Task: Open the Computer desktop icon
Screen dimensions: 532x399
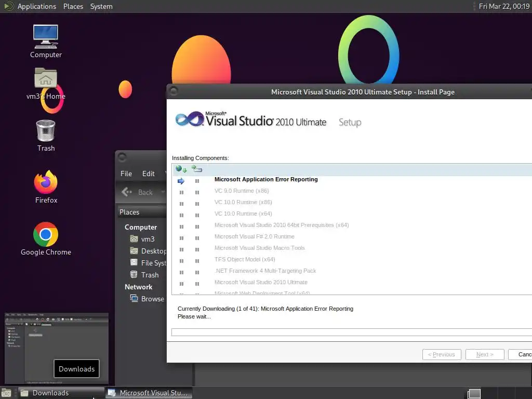Action: [46, 42]
